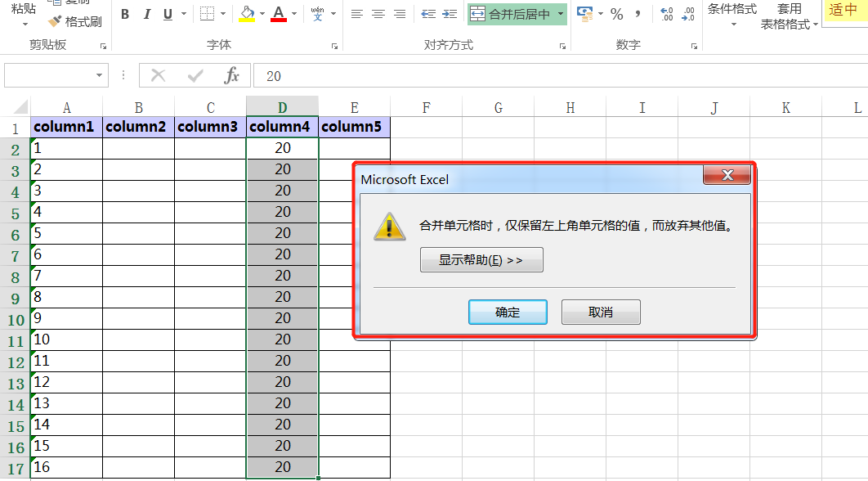Image resolution: width=868 pixels, height=481 pixels.
Task: Select the column D header
Action: 282,106
